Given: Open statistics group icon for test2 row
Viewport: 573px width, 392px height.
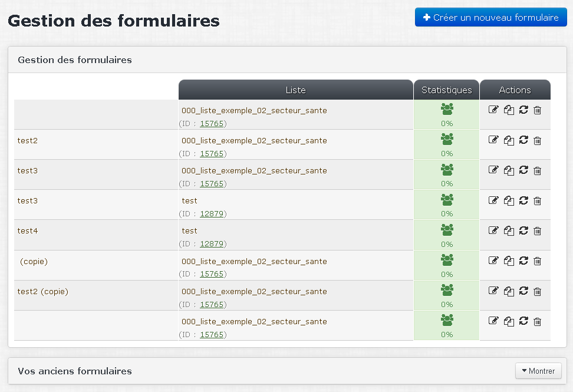Looking at the screenshot, I should pos(447,139).
